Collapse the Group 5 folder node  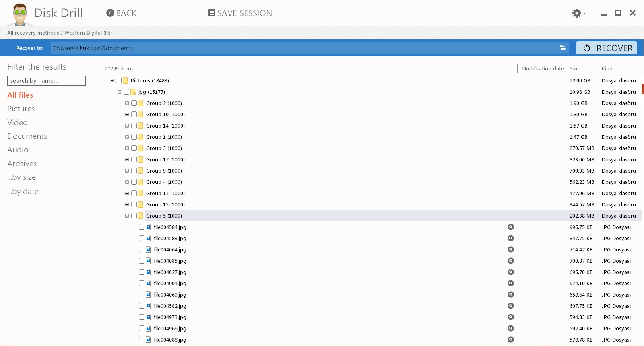tap(127, 216)
